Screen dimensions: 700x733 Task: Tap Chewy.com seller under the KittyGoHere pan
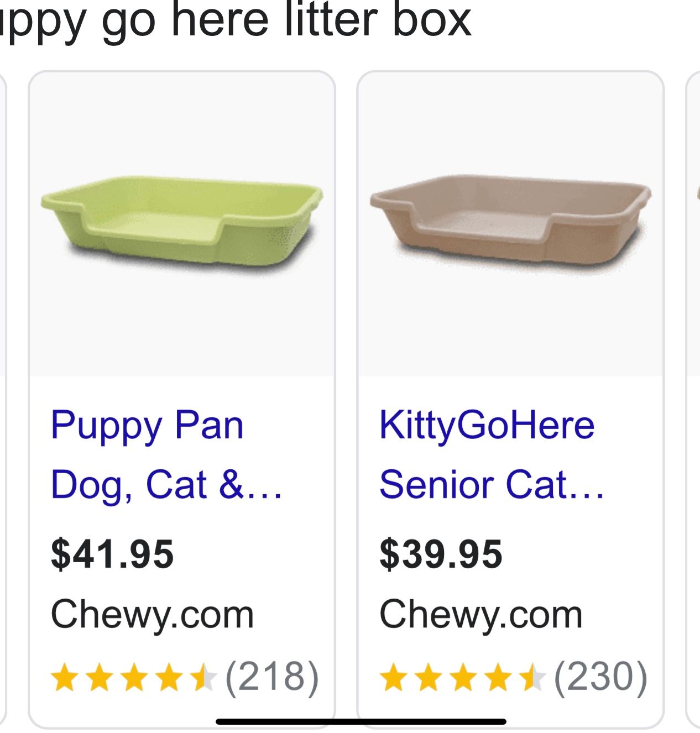point(480,614)
